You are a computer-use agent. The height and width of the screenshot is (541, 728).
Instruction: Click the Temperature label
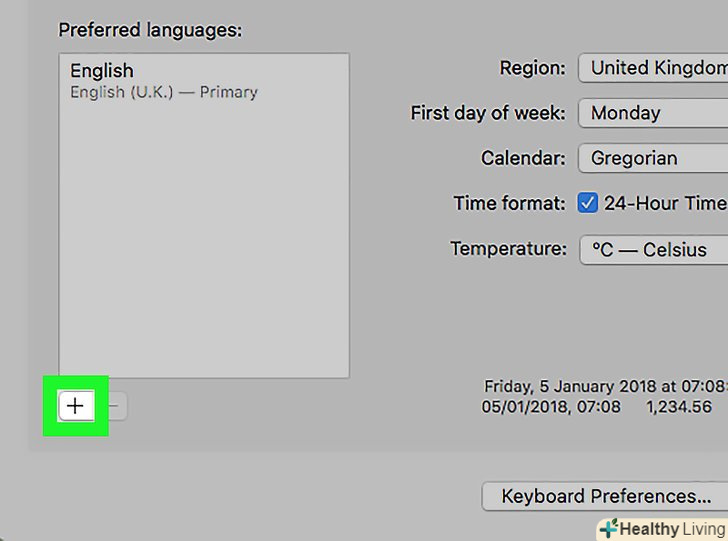click(x=508, y=249)
